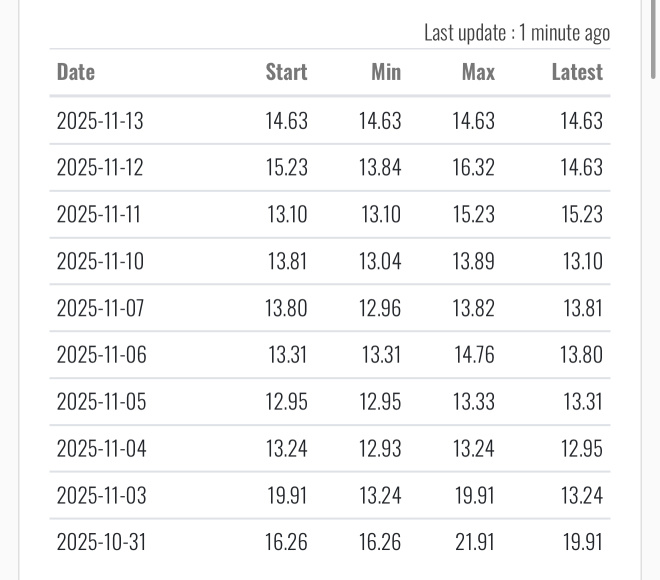Select the 2025-11-11 date cell
Image resolution: width=660 pixels, height=580 pixels.
pyautogui.click(x=100, y=215)
